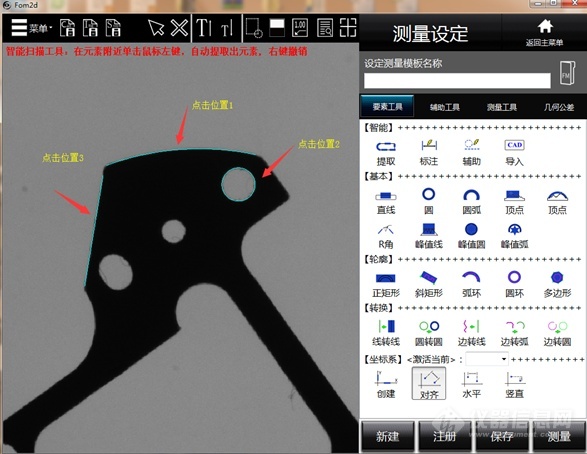Toggle the 对齐 align coordinate button
Screen dimensions: 587x454
(429, 383)
